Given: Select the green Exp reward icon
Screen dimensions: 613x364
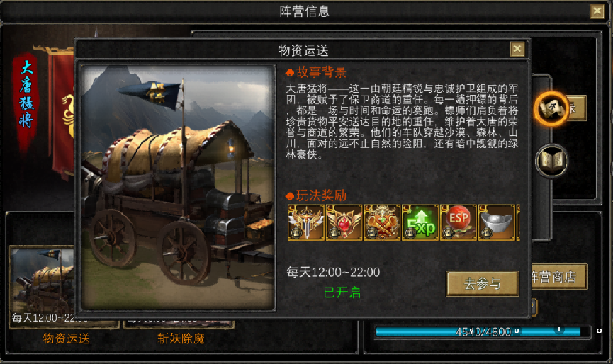Looking at the screenshot, I should coord(420,222).
